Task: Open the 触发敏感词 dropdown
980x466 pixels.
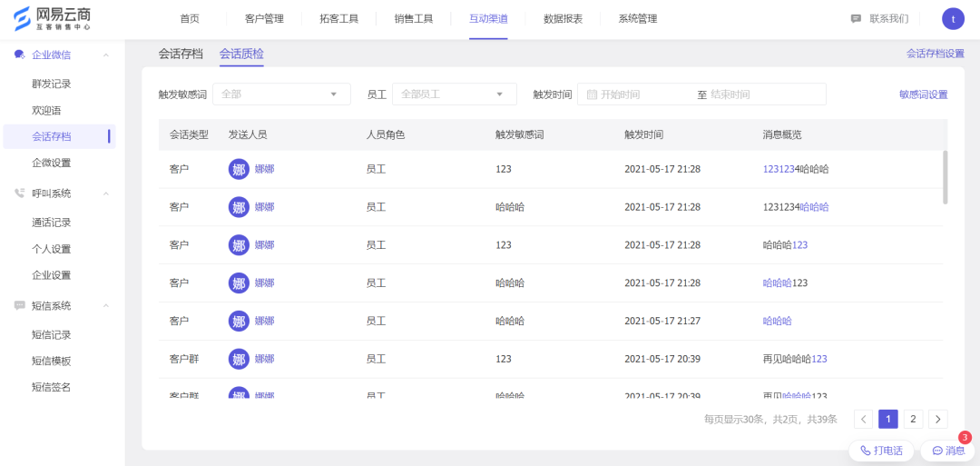Action: coord(281,94)
